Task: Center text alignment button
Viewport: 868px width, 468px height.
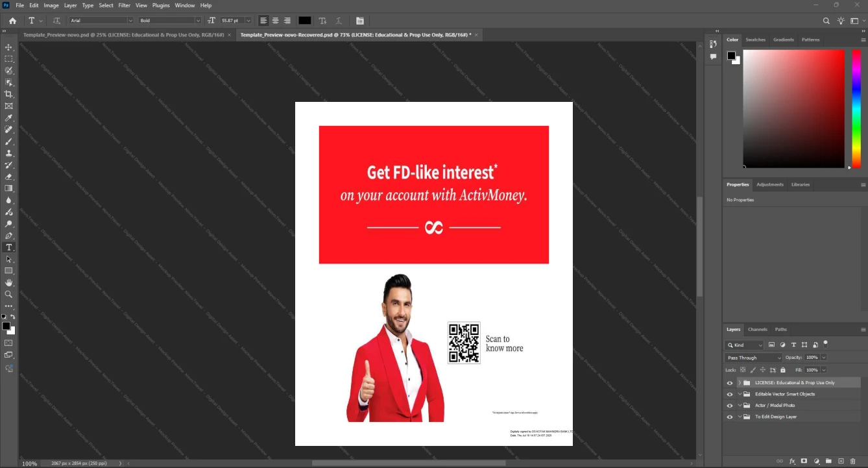Action: click(x=275, y=21)
